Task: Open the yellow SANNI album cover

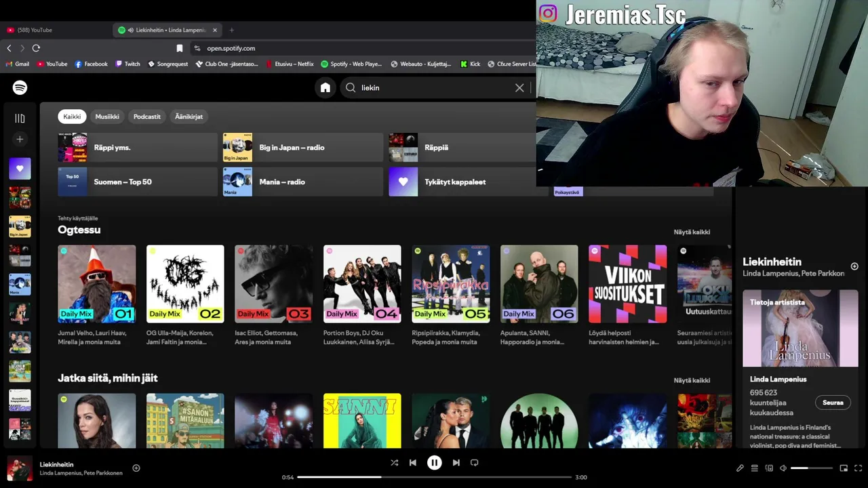Action: coord(362,421)
